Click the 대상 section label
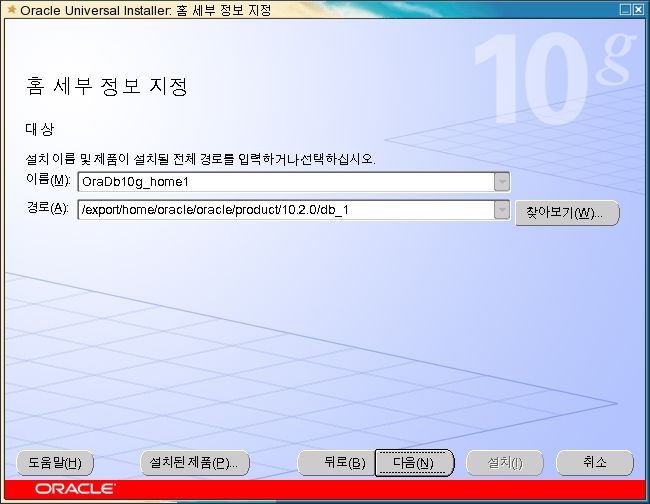Image resolution: width=650 pixels, height=504 pixels. click(39, 129)
